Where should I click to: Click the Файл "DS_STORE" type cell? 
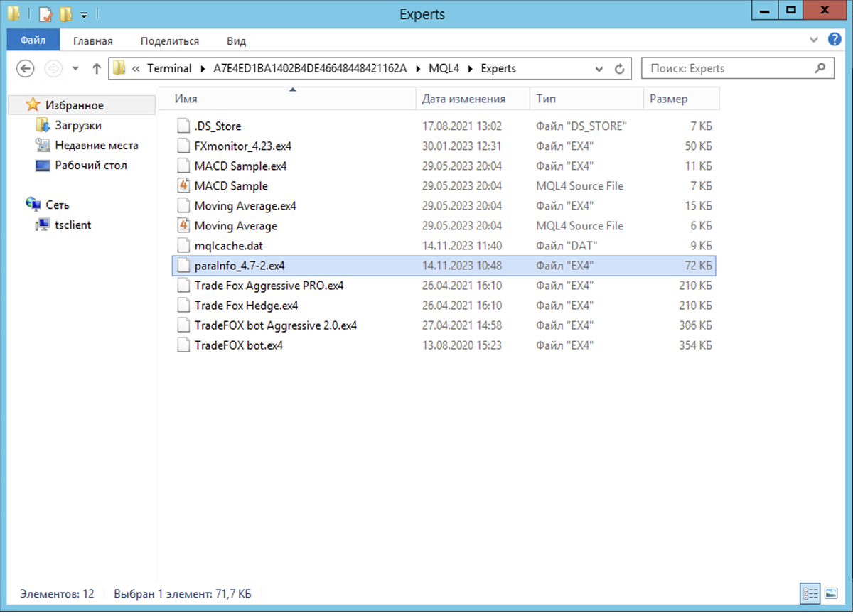pyautogui.click(x=581, y=126)
